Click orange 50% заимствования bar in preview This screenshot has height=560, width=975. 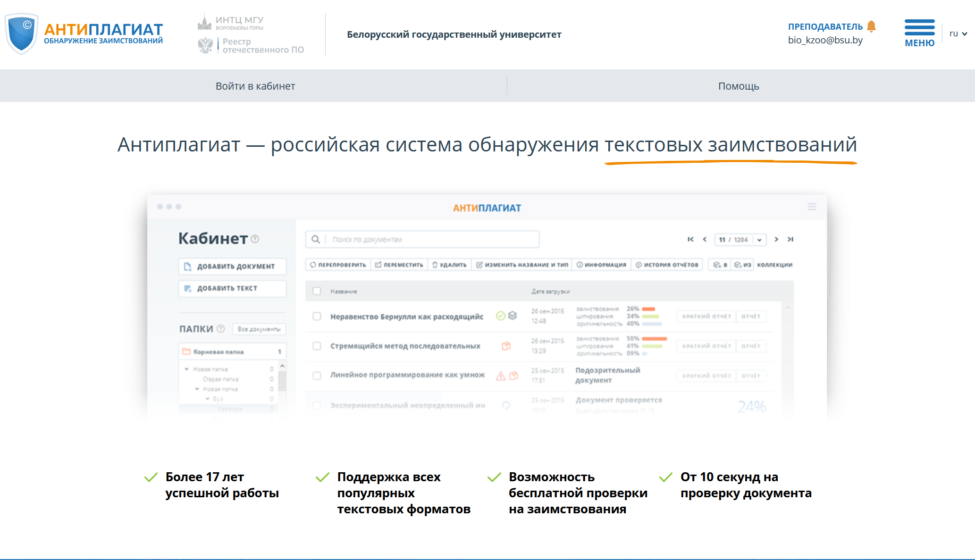[x=655, y=339]
